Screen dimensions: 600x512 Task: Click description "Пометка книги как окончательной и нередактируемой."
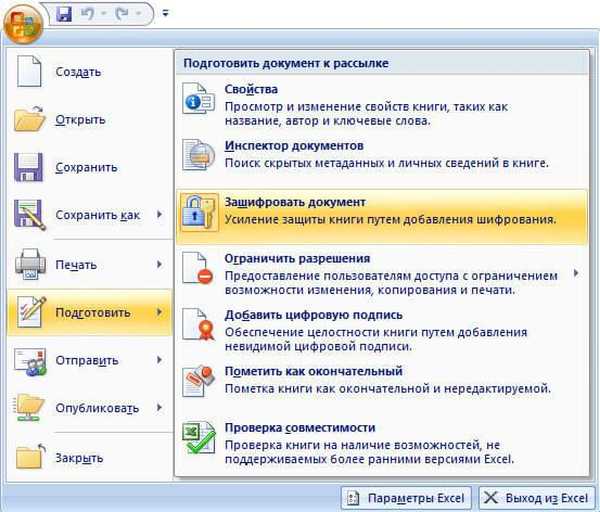(388, 389)
